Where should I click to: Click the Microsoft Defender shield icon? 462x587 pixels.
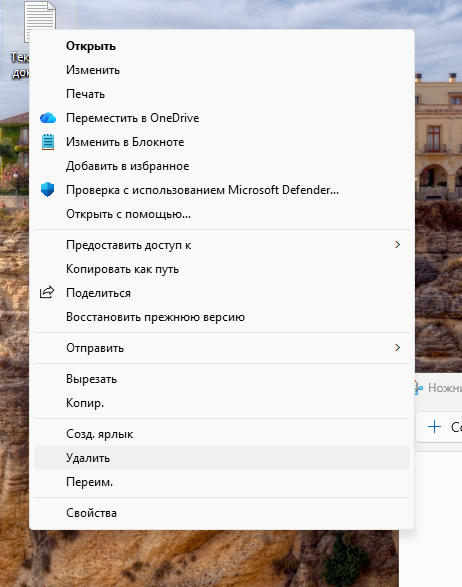click(48, 190)
